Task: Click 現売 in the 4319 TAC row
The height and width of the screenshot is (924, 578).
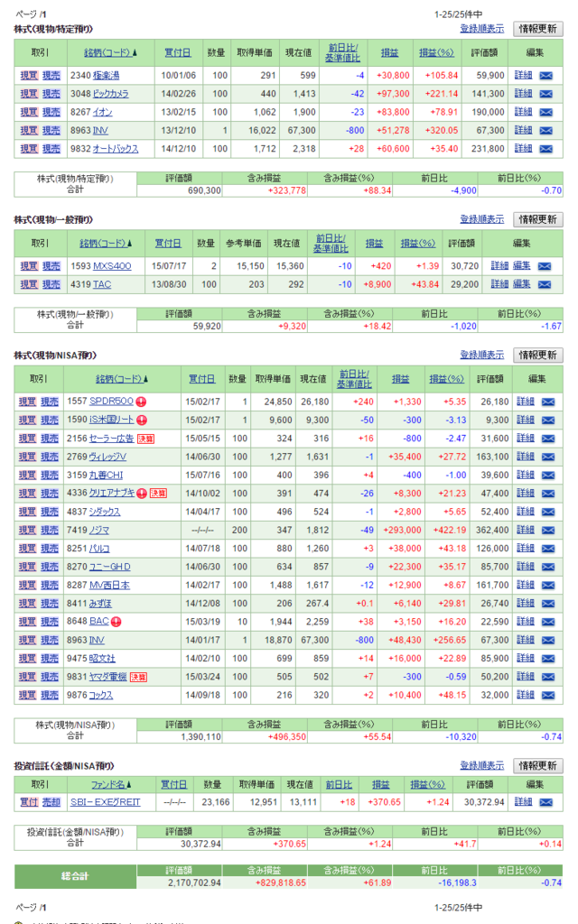Action: [51, 284]
